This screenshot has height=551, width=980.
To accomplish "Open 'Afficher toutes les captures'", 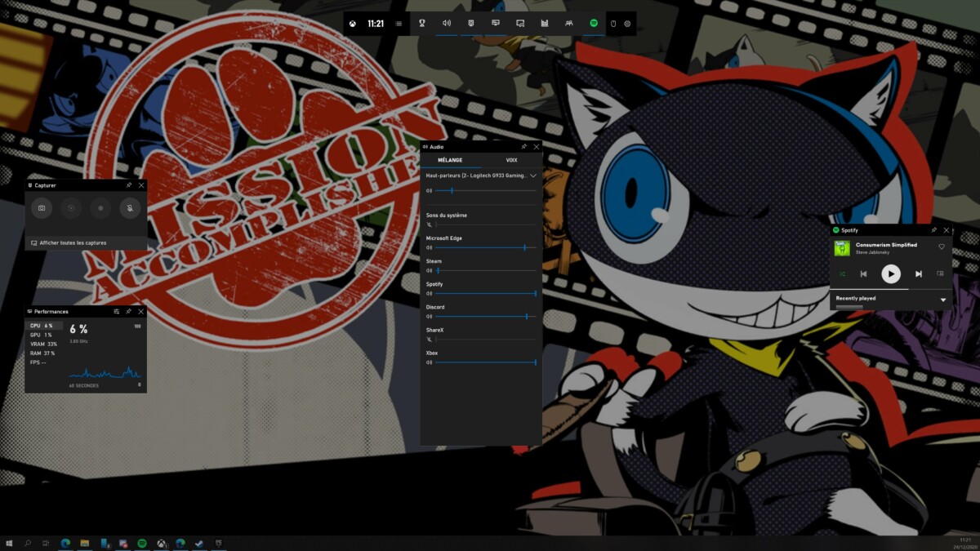I will click(x=69, y=242).
